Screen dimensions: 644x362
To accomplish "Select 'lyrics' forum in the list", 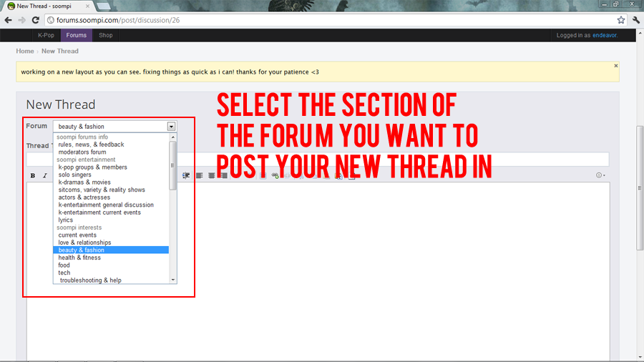I will (x=66, y=220).
